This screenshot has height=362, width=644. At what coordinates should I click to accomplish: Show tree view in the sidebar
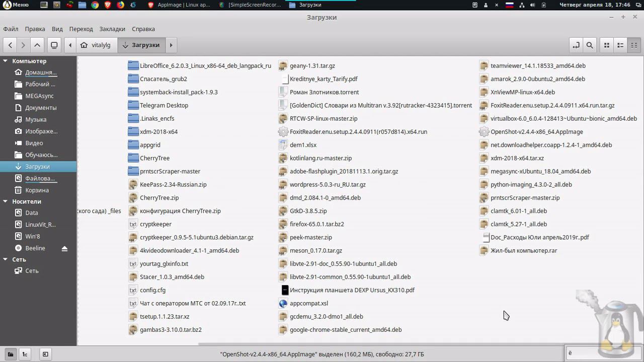pyautogui.click(x=24, y=354)
